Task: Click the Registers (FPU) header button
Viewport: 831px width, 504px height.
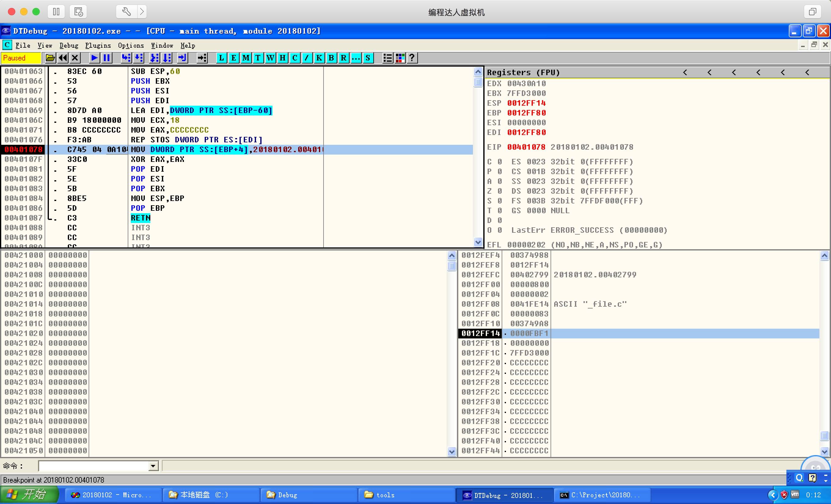Action: pos(523,72)
